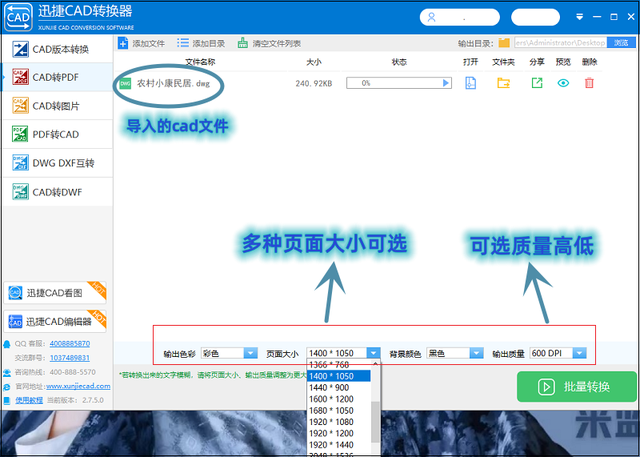The image size is (640, 457).
Task: Open the CAD转DWF section
Action: tap(57, 192)
